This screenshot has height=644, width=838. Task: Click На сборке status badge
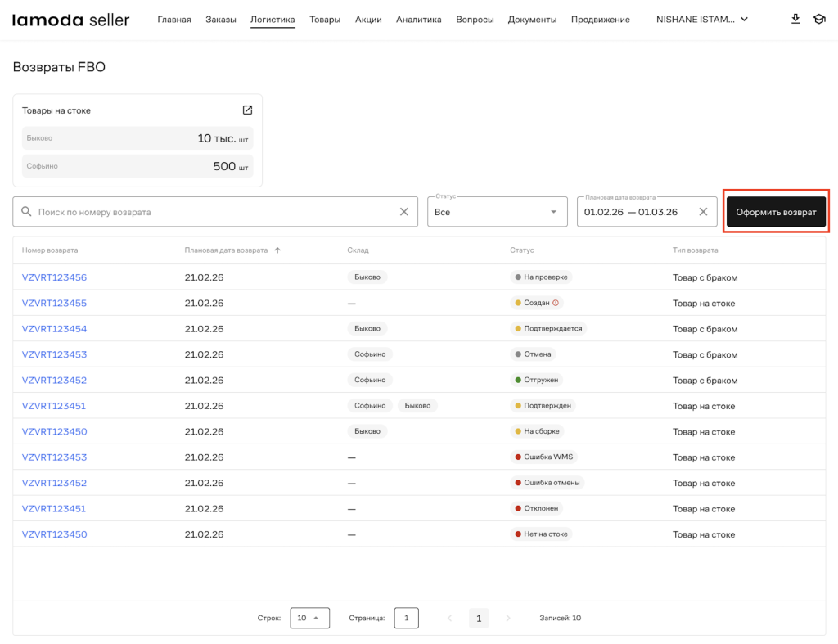537,430
